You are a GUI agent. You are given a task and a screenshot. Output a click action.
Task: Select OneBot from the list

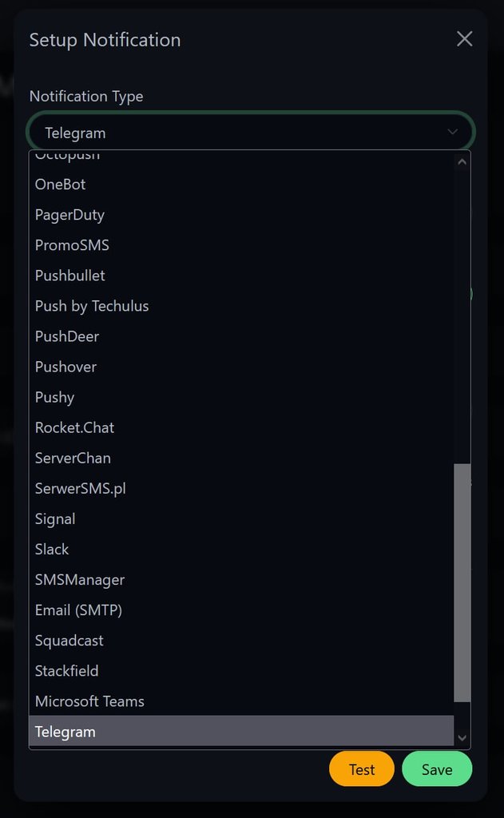[241, 185]
